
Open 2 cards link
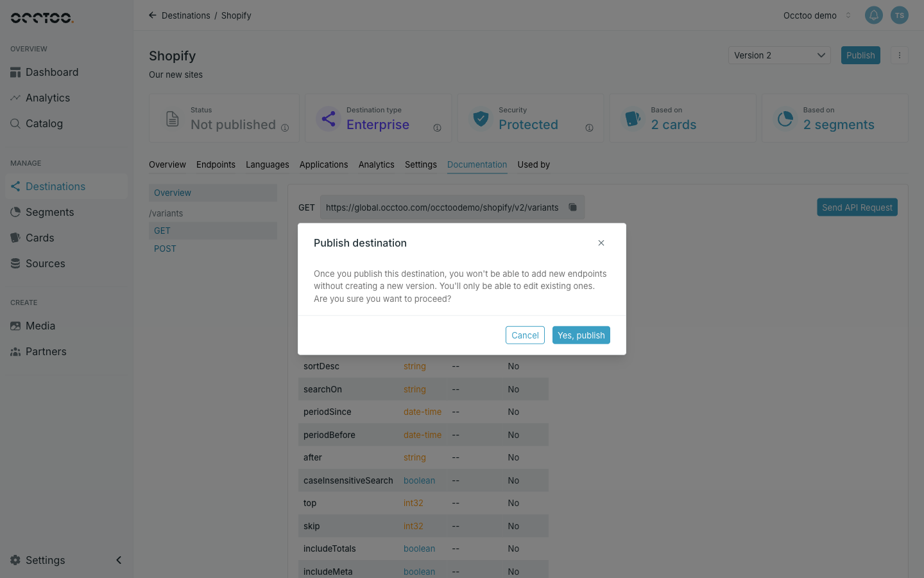pos(674,125)
